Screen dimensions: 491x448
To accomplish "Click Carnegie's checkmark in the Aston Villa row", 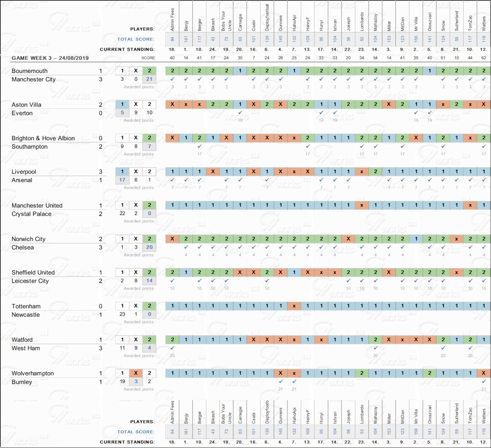I will point(240,113).
